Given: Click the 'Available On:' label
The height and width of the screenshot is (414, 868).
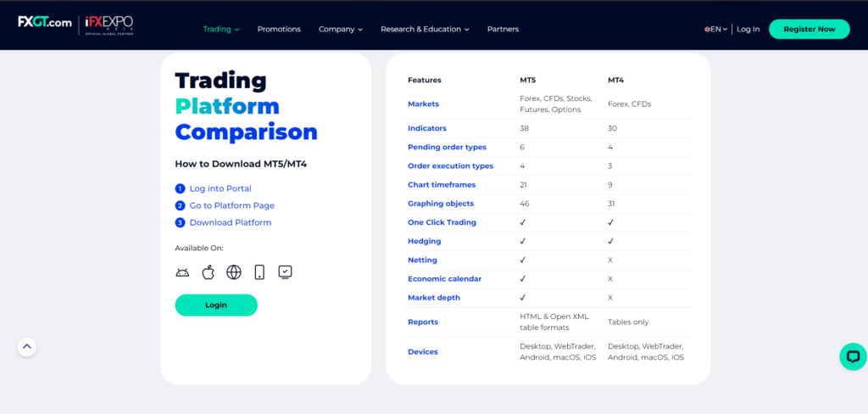Looking at the screenshot, I should (199, 249).
